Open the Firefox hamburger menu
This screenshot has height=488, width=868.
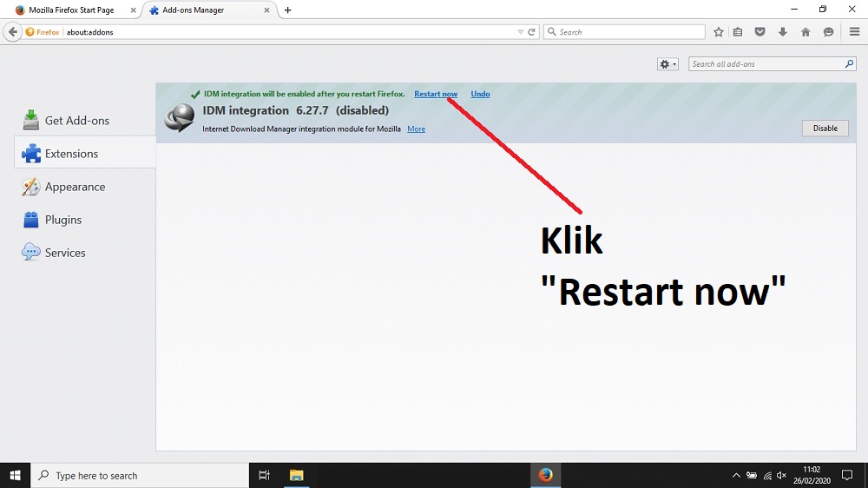[854, 32]
